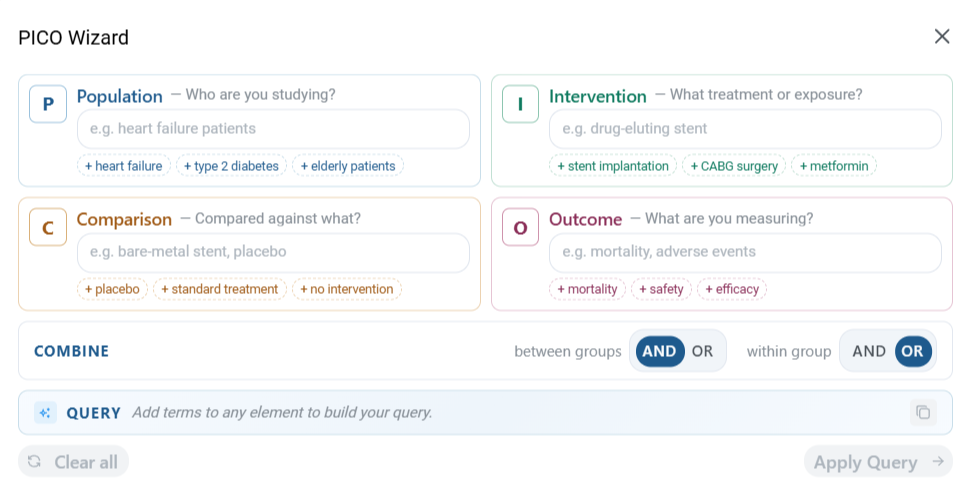Add CABG surgery suggestion chip
Viewport: 965px width, 481px height.
pyautogui.click(x=734, y=166)
